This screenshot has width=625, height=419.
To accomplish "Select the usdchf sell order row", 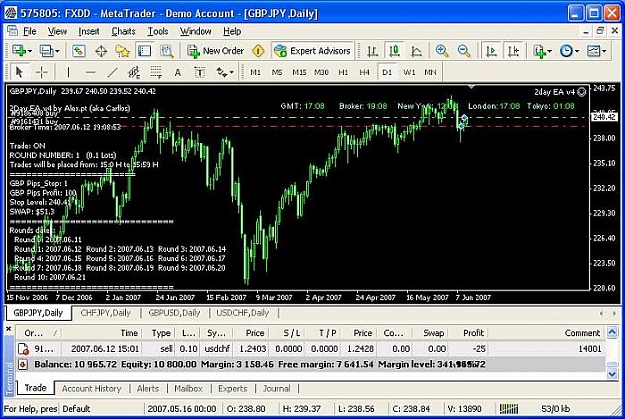I will pyautogui.click(x=311, y=349).
